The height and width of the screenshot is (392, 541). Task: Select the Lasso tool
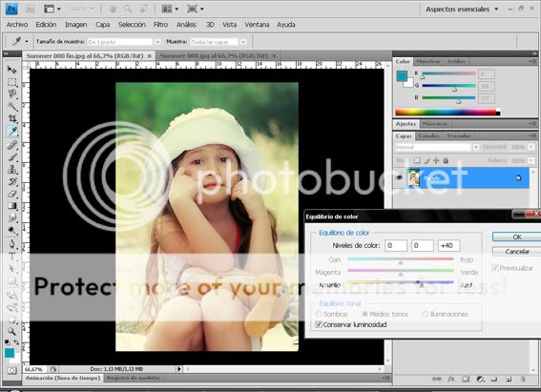tap(12, 94)
